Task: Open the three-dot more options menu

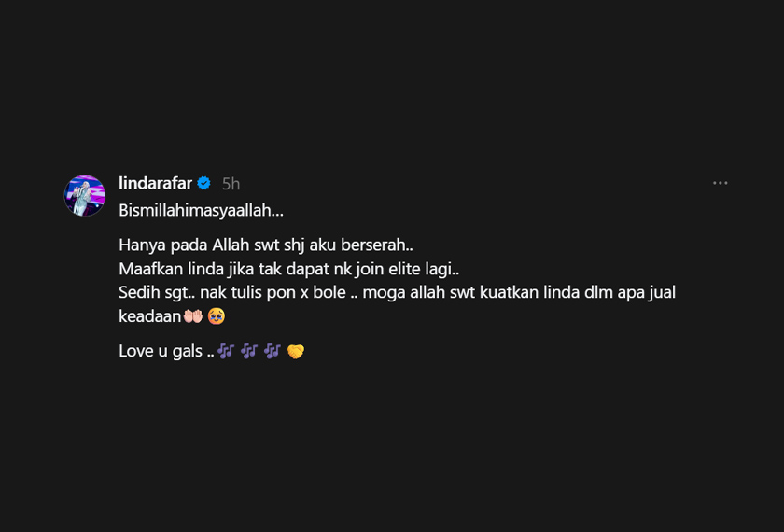Action: click(720, 183)
